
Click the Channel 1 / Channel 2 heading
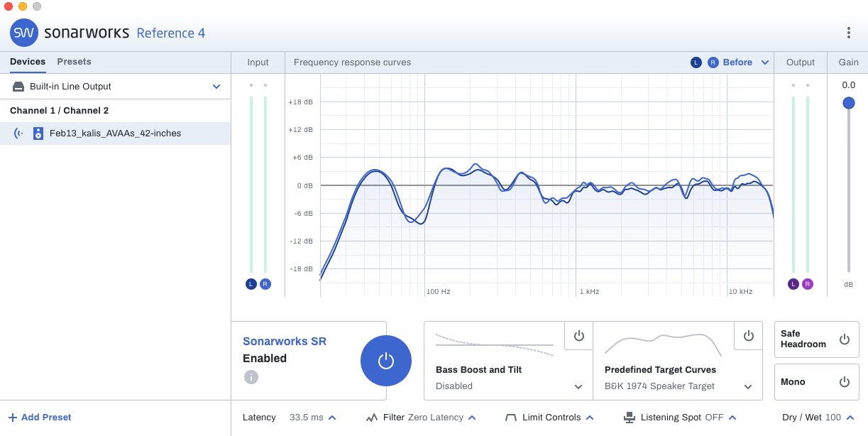coord(60,111)
